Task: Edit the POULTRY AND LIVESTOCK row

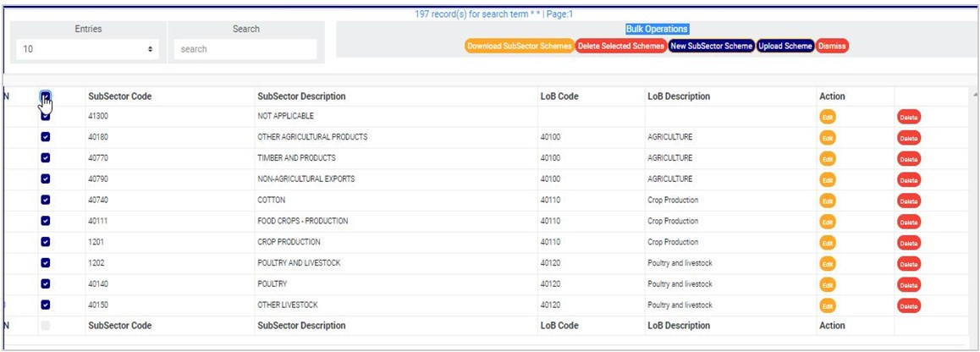Action: point(827,263)
